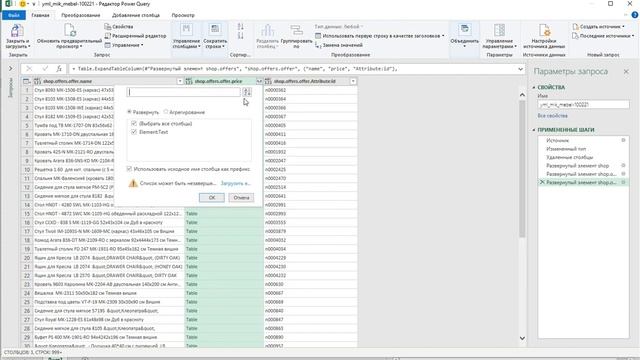Viewport: 640px width, 360px height.
Task: Click the Manage Parameters (Управление параметрами) icon
Action: [x=499, y=31]
